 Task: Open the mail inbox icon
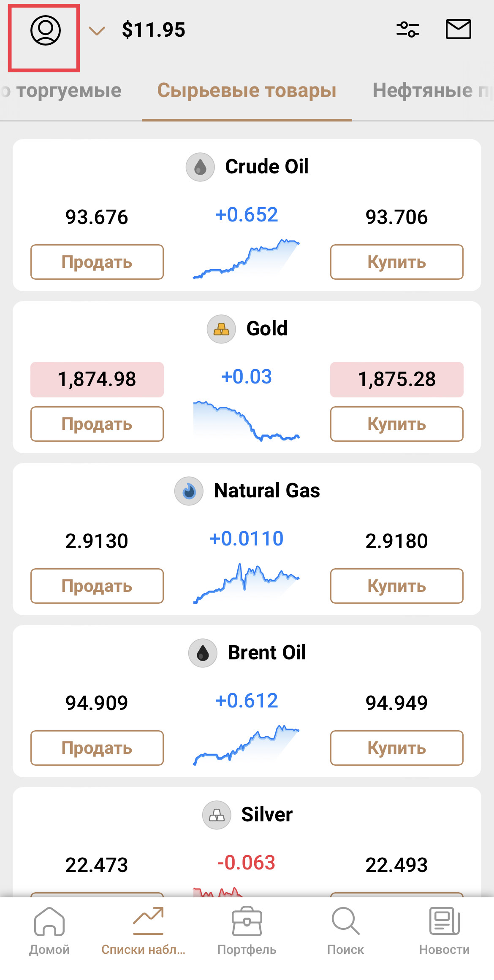click(458, 30)
